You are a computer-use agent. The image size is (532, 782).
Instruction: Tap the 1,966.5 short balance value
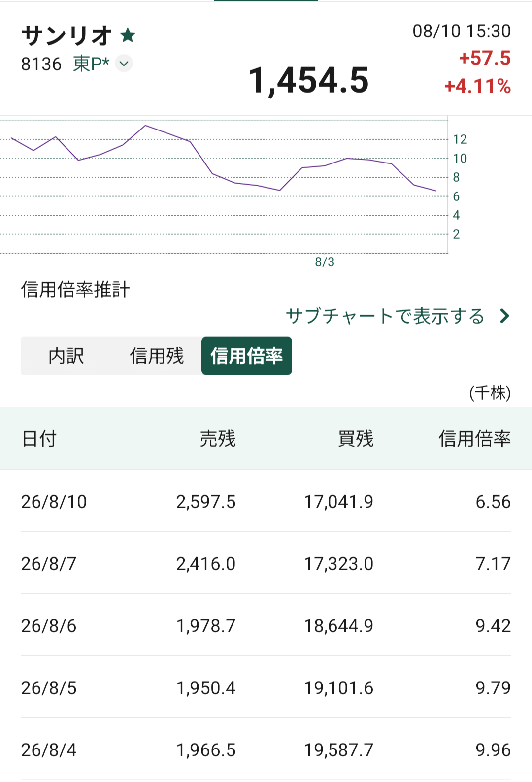(206, 750)
